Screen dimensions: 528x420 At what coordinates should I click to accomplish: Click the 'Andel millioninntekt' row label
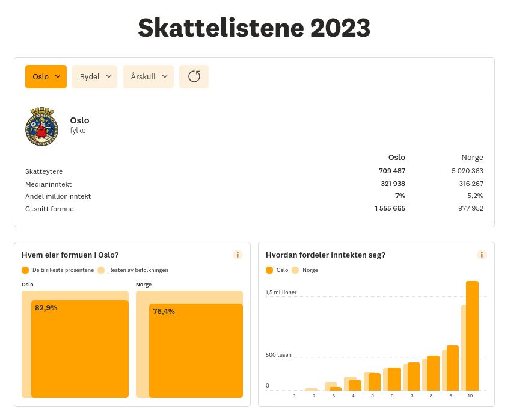58,196
